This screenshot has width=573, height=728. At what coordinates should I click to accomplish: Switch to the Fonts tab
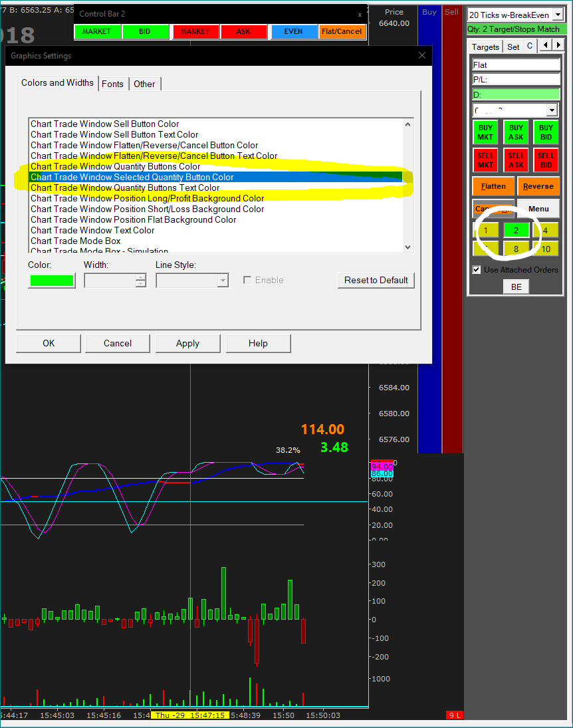[x=112, y=84]
